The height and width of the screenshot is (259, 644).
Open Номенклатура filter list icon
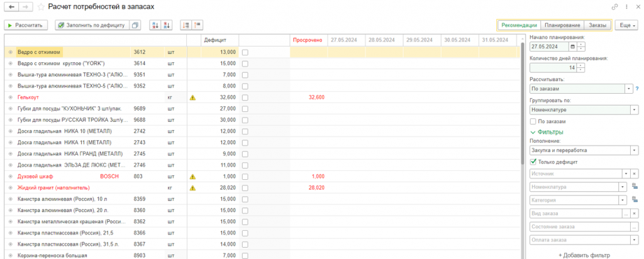tap(635, 186)
